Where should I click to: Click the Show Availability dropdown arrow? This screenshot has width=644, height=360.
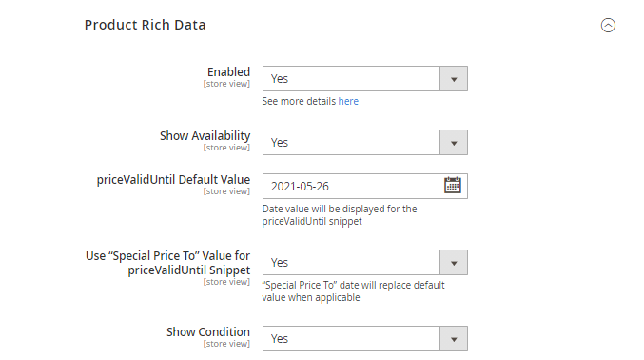tap(454, 142)
